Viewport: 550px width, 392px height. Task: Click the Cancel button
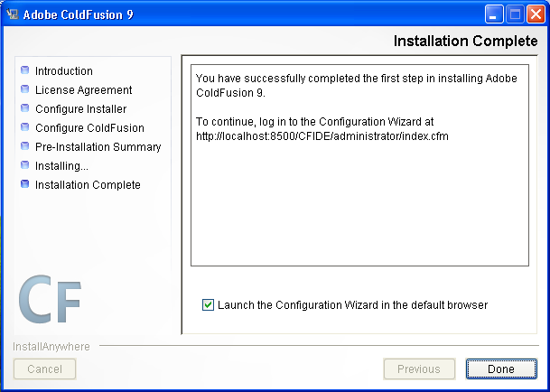pyautogui.click(x=44, y=369)
